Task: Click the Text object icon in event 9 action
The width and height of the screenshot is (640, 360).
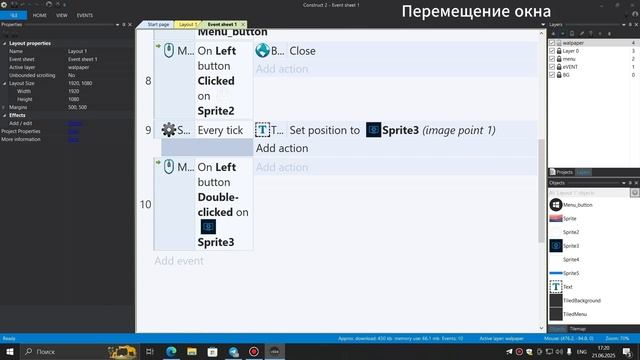Action: point(262,130)
